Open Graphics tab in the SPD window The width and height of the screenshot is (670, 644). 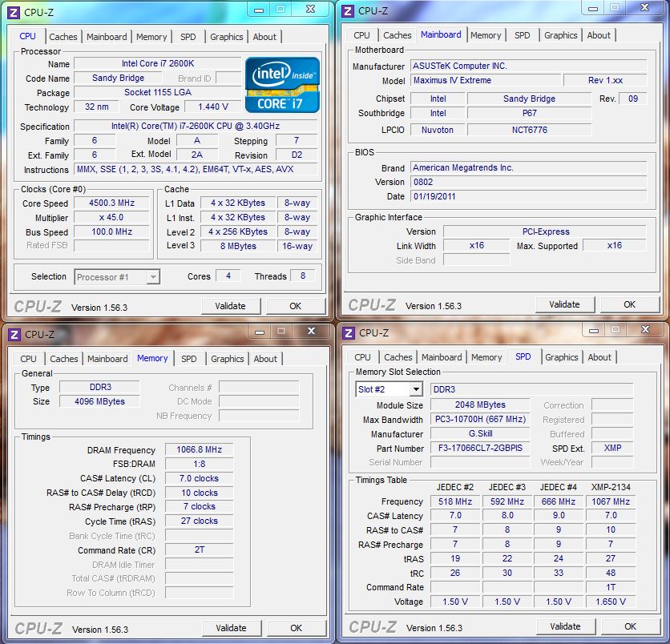(x=562, y=357)
